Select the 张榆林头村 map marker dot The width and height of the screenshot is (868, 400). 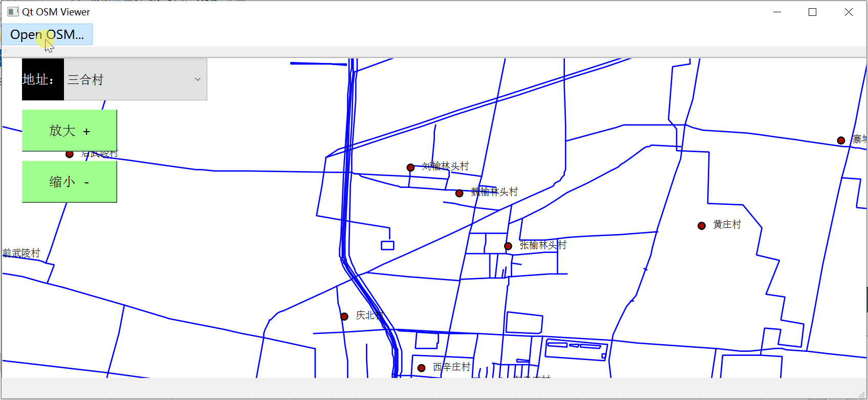point(508,246)
